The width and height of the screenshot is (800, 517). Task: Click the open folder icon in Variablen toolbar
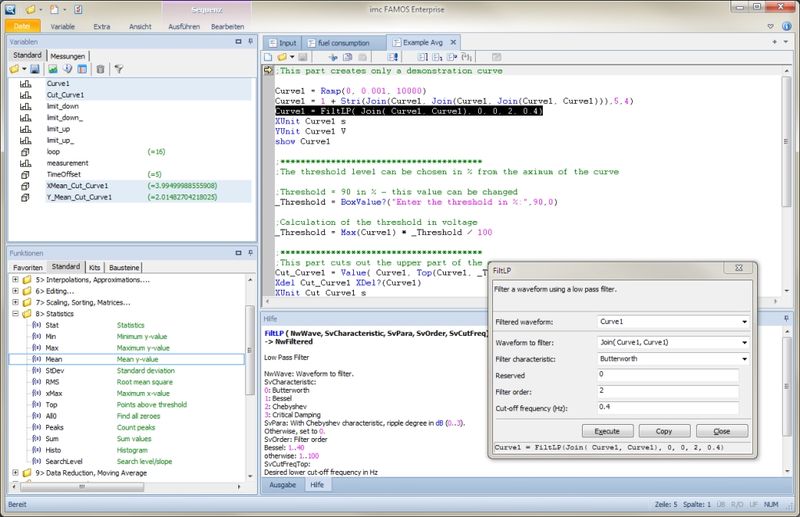coord(14,69)
